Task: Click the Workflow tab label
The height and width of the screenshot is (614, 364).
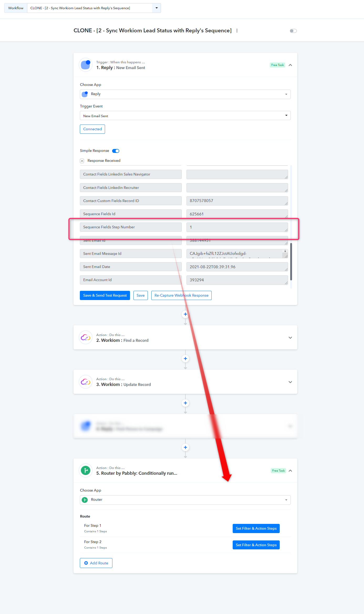Action: coord(16,8)
